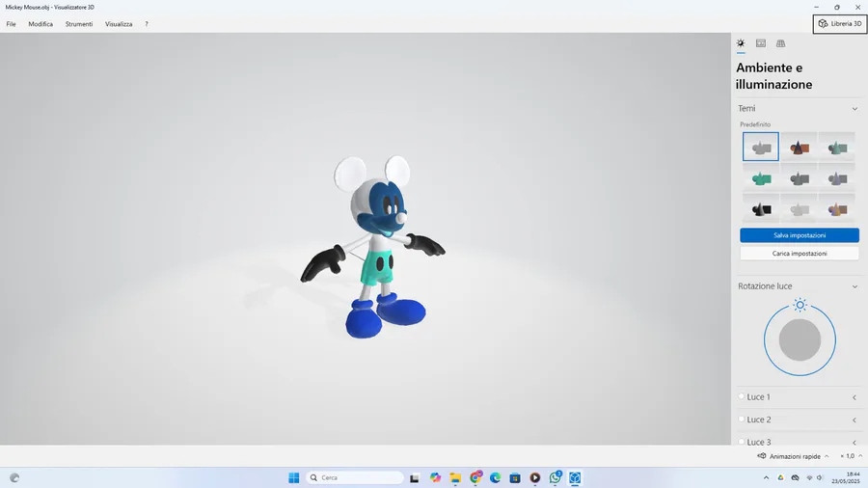The height and width of the screenshot is (488, 868).
Task: Select the teal cone gray cube theme thumbnail
Action: tap(837, 147)
